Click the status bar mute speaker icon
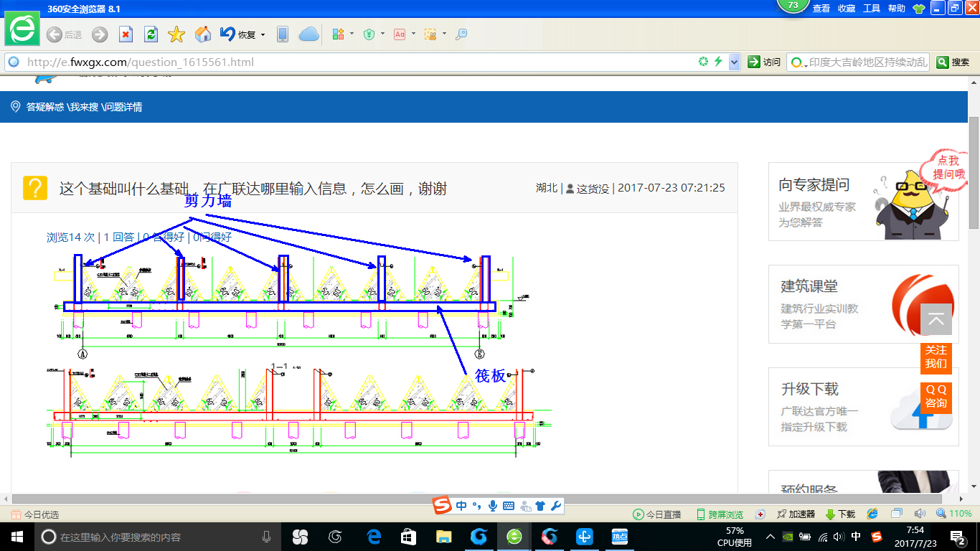Image resolution: width=980 pixels, height=551 pixels. tap(920, 514)
